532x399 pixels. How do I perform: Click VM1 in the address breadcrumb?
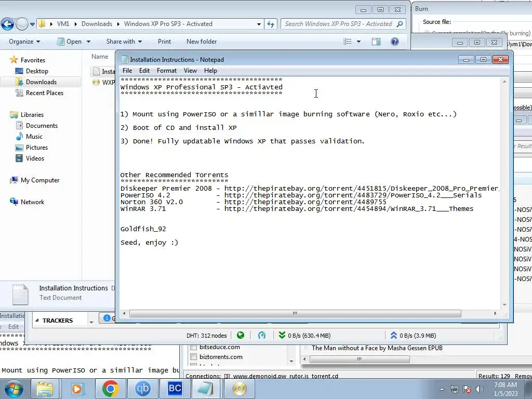click(x=63, y=24)
